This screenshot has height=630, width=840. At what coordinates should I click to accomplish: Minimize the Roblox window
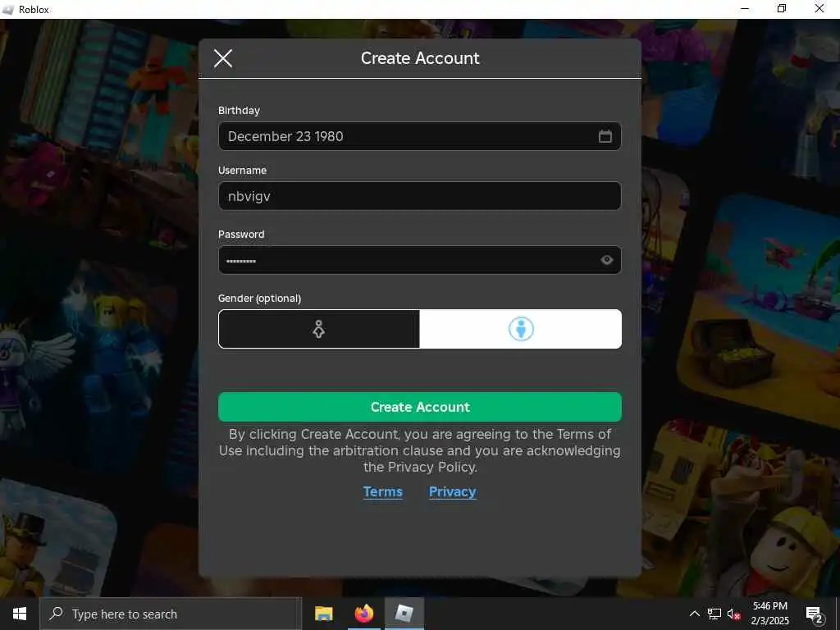click(x=745, y=9)
